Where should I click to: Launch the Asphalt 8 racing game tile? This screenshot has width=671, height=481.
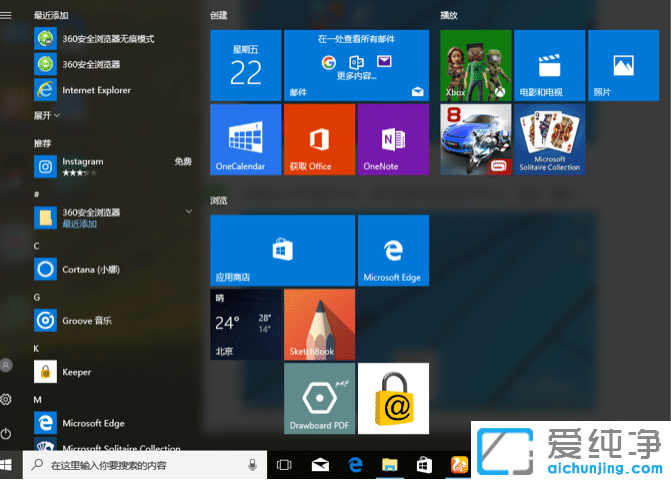pyautogui.click(x=476, y=140)
